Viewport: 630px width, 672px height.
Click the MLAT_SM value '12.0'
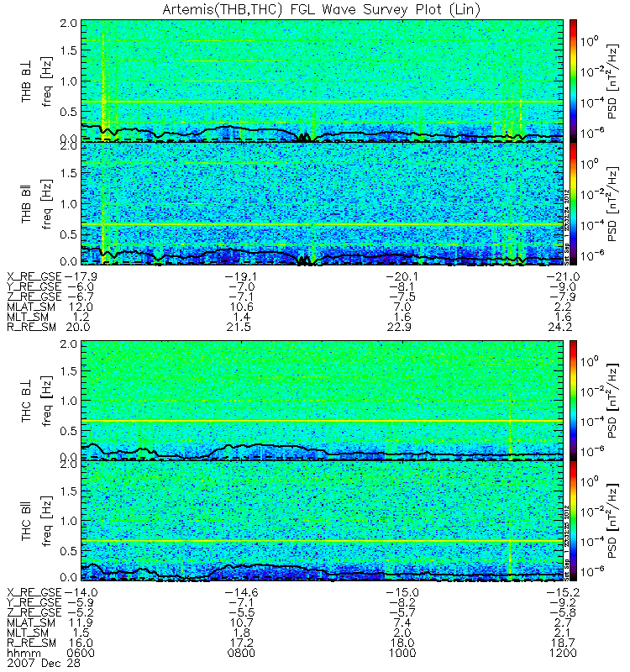point(81,307)
